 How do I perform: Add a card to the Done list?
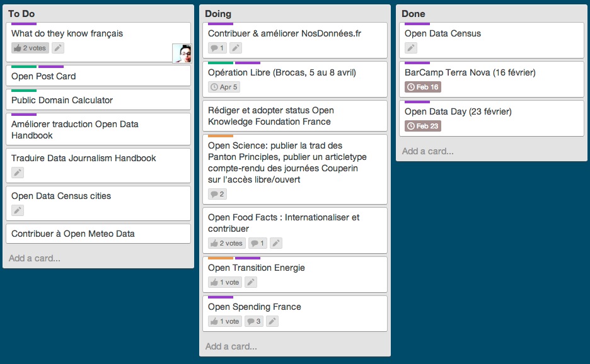pos(428,151)
